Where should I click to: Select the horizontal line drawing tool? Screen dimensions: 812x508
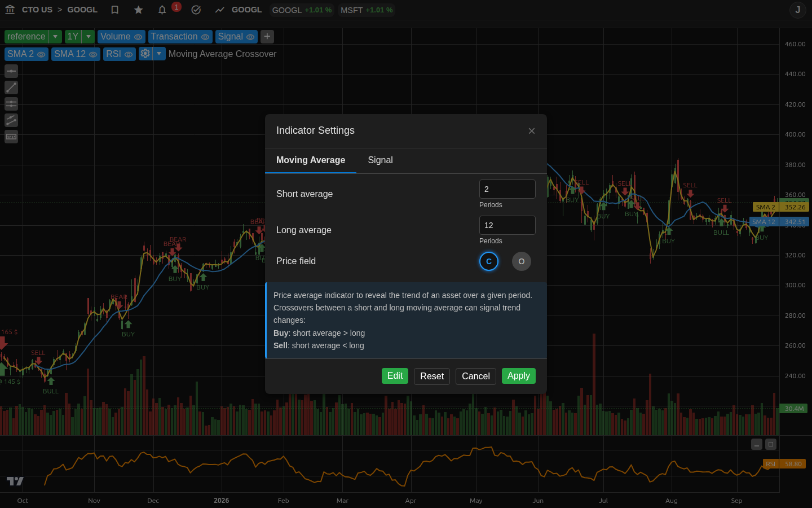click(11, 71)
